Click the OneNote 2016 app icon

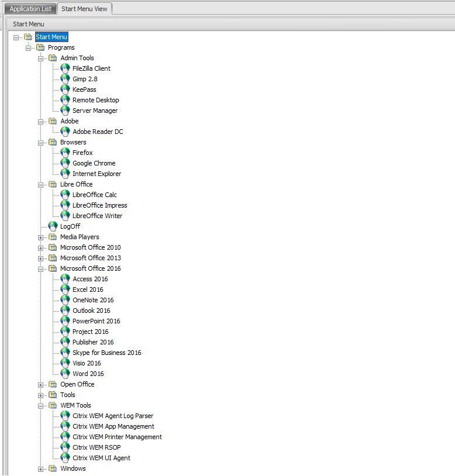coord(65,300)
